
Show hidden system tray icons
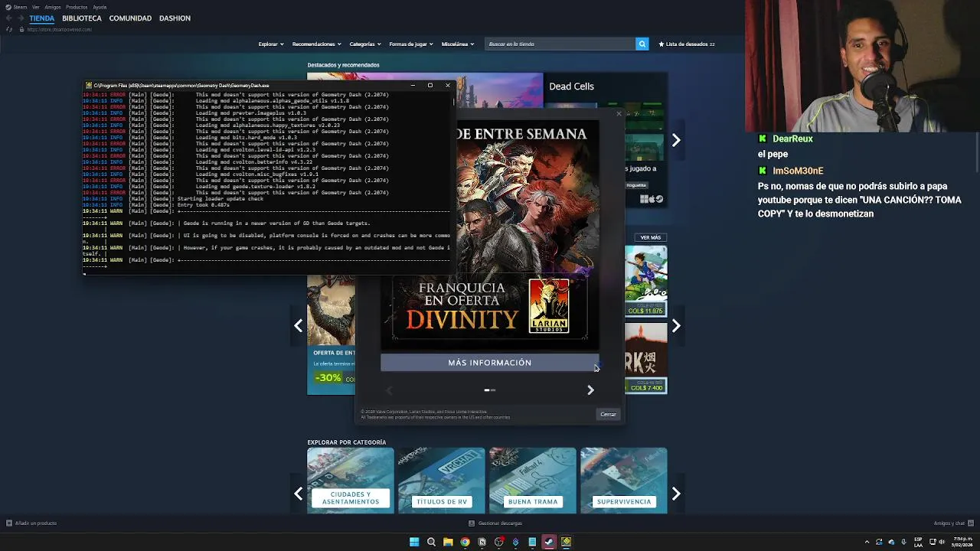coord(867,542)
